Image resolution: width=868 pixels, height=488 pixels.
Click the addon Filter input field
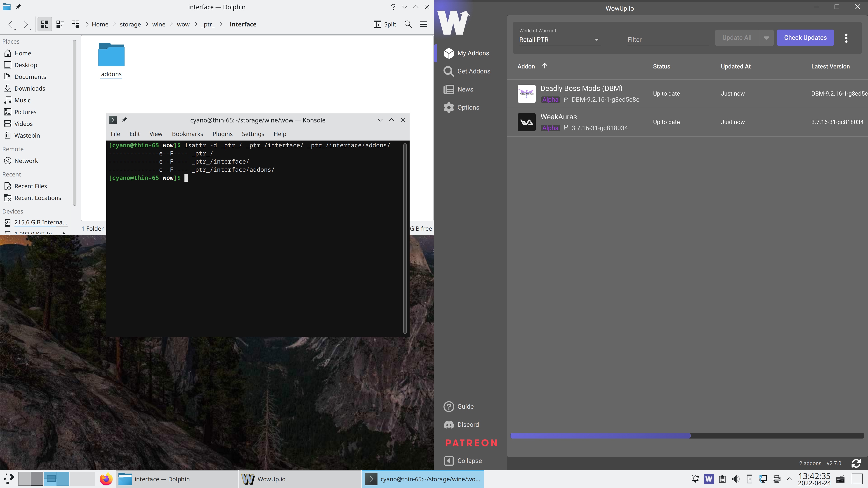(667, 39)
